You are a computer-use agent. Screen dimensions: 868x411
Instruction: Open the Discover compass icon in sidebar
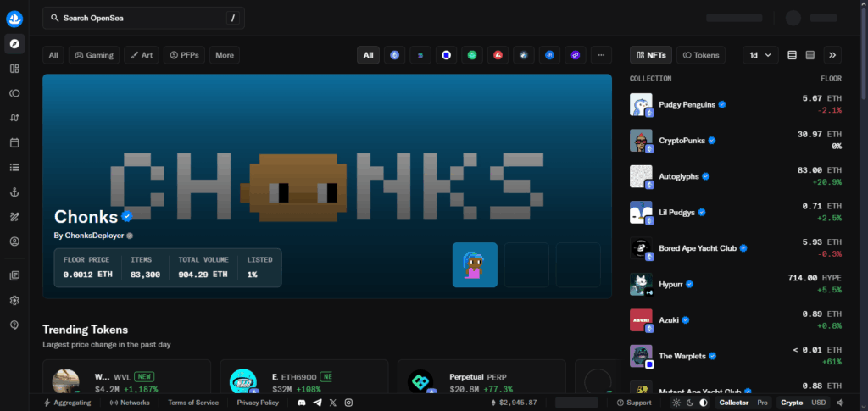tap(14, 43)
